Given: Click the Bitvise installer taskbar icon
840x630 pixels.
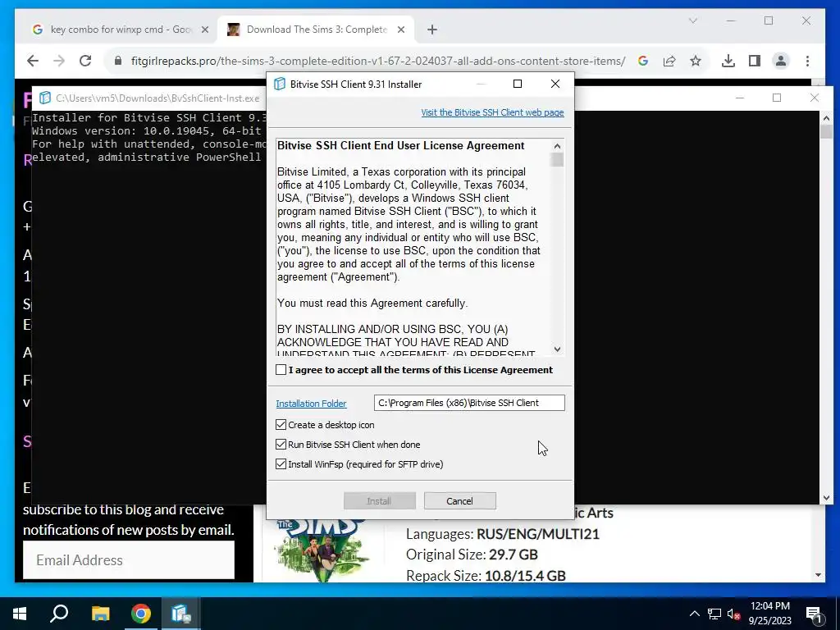Looking at the screenshot, I should (181, 614).
